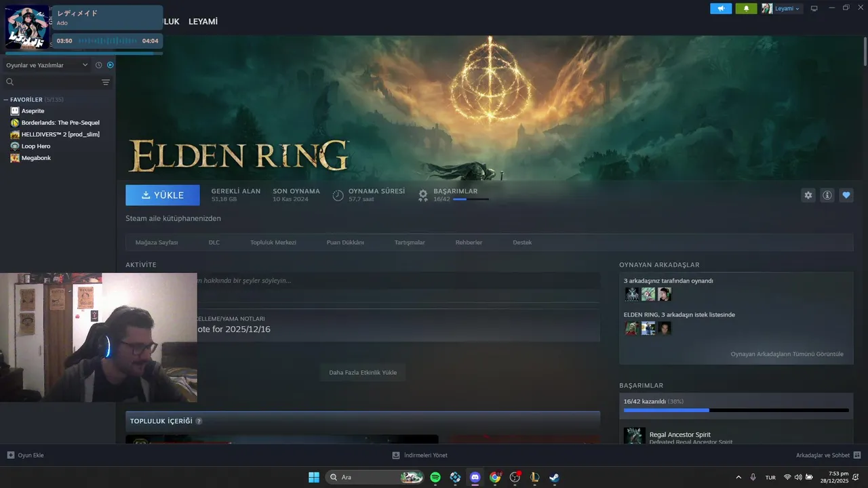Open the Windows Start button
Screen dimensions: 868x488
[314, 477]
